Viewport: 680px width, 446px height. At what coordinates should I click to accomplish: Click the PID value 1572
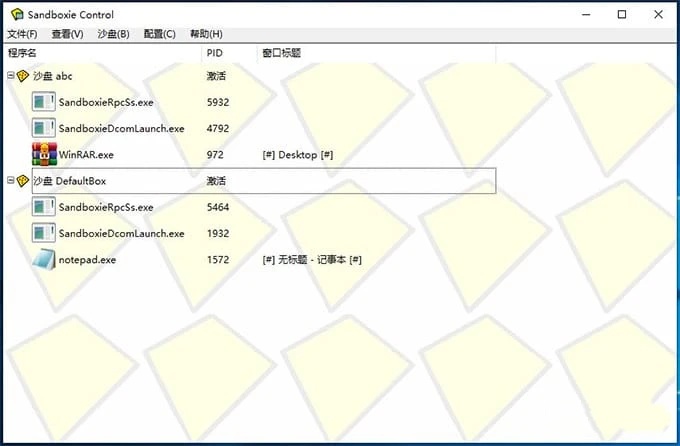[x=218, y=260]
